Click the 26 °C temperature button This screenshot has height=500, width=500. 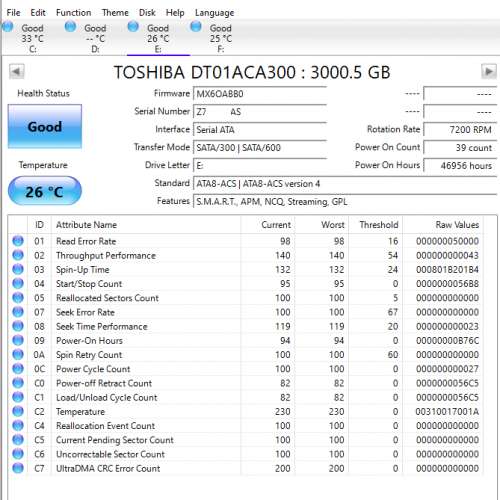[45, 191]
